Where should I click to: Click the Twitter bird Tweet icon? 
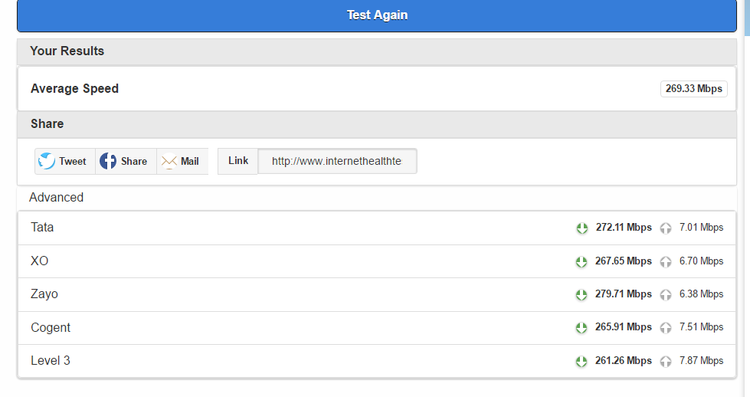pos(47,161)
